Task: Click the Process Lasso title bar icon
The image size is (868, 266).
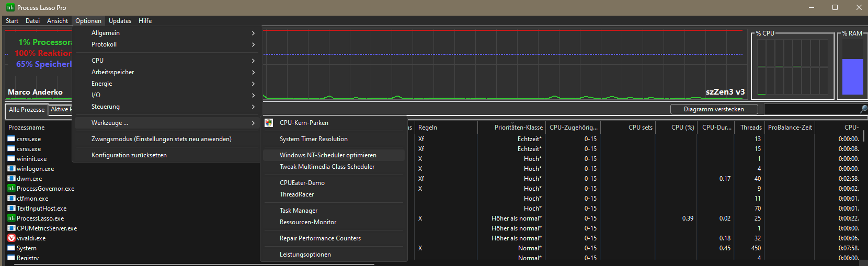Action: click(x=10, y=7)
